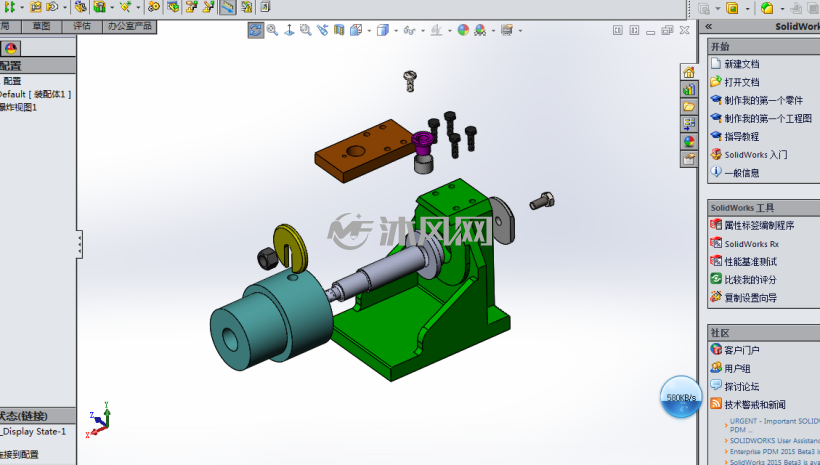Toggle the highlighted Instant3D ruler toolbar button

click(227, 7)
